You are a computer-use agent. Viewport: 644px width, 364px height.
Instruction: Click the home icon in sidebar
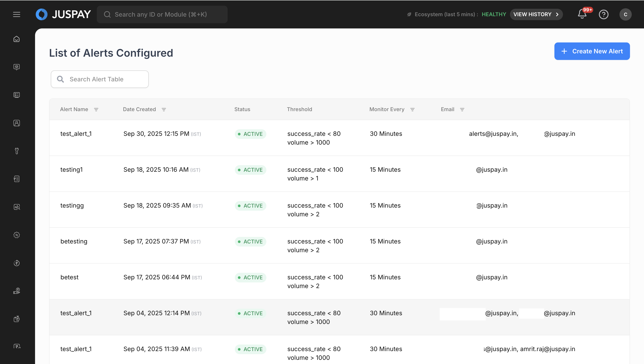coord(16,39)
